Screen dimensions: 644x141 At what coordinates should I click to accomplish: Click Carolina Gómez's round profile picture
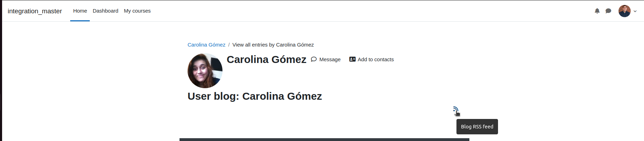pyautogui.click(x=205, y=71)
